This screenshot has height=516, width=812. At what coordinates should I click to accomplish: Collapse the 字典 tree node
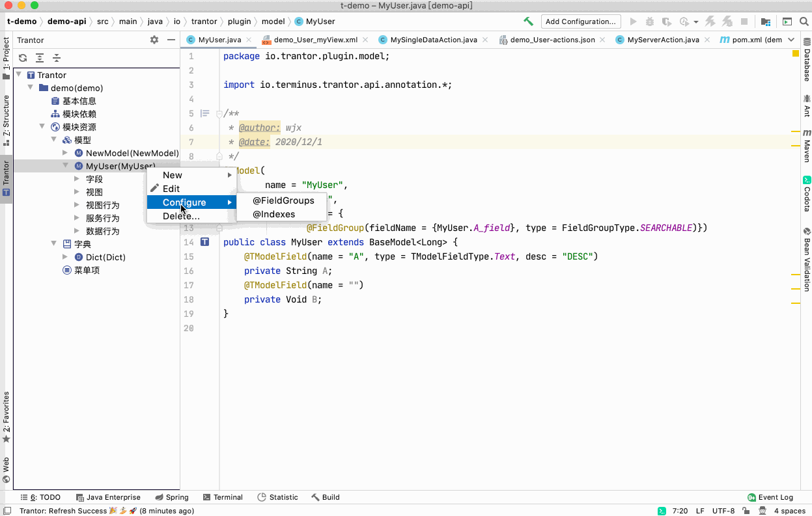(54, 244)
